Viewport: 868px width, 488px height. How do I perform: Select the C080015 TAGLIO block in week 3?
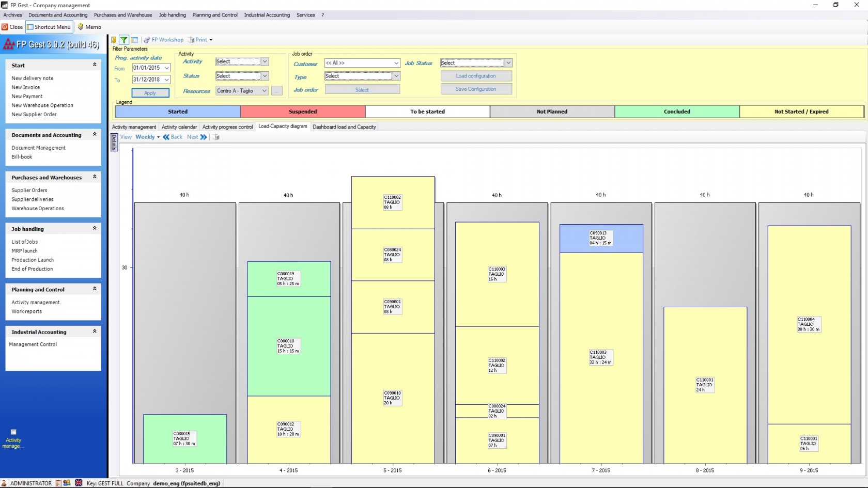[x=185, y=439]
